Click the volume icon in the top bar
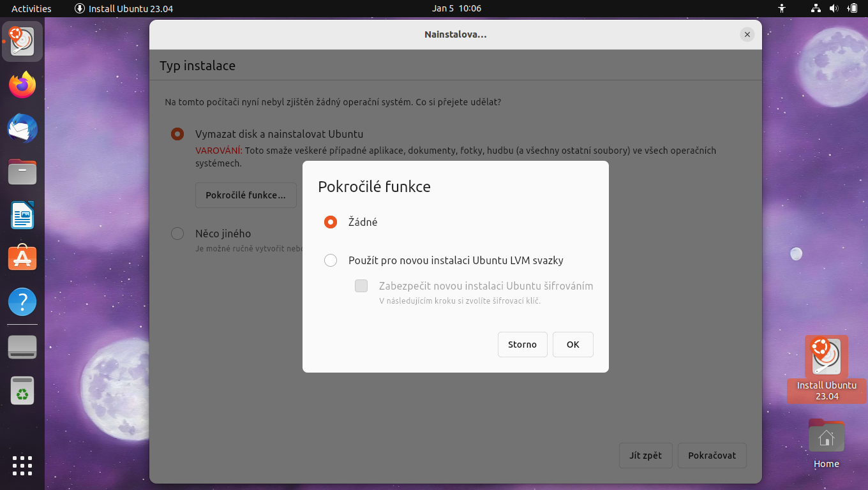This screenshot has height=490, width=868. point(835,9)
